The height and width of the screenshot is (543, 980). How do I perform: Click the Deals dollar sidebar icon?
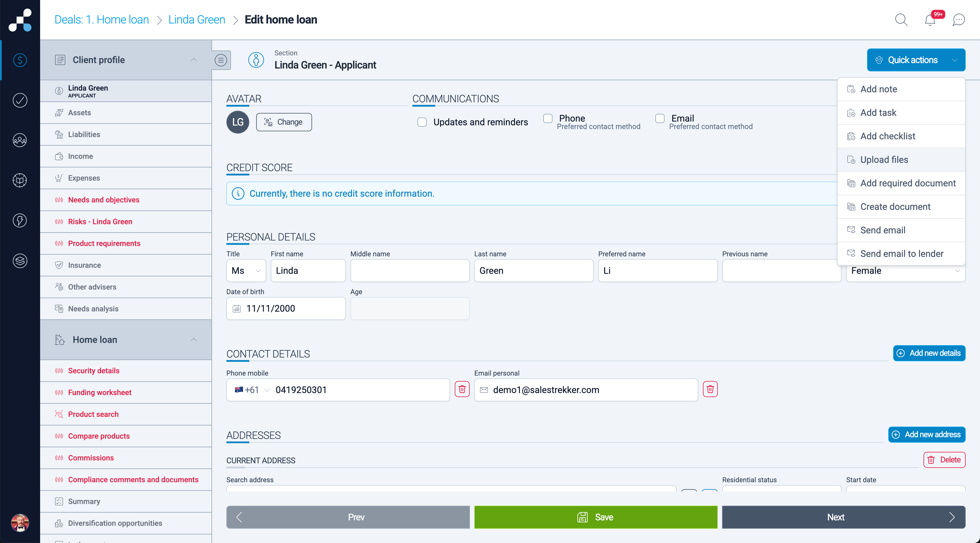(x=20, y=60)
